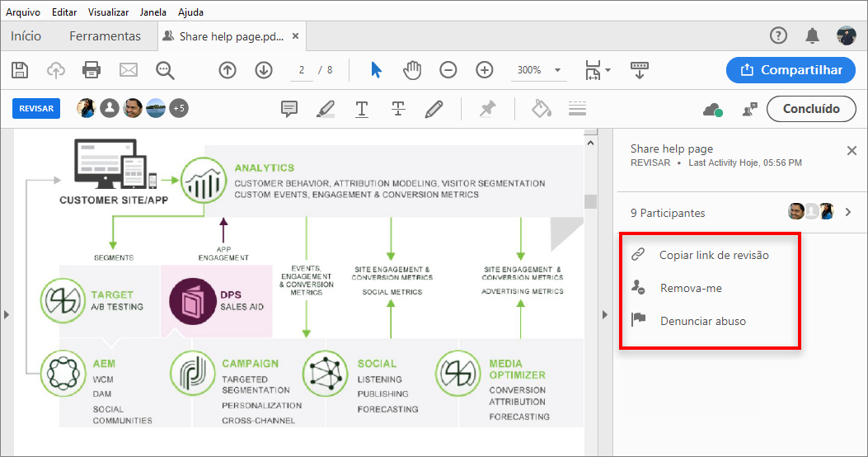Viewport: 868px width, 457px height.
Task: Click the line thickness icon
Action: pos(577,109)
